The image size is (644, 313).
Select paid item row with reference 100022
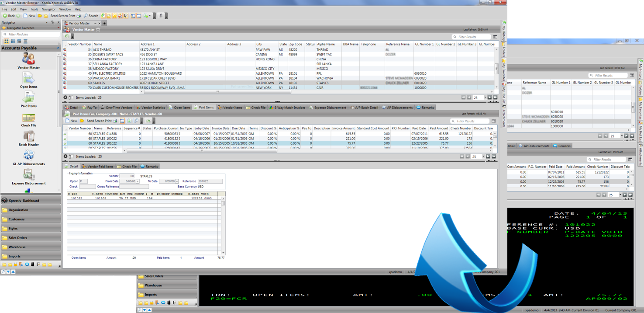click(277, 138)
